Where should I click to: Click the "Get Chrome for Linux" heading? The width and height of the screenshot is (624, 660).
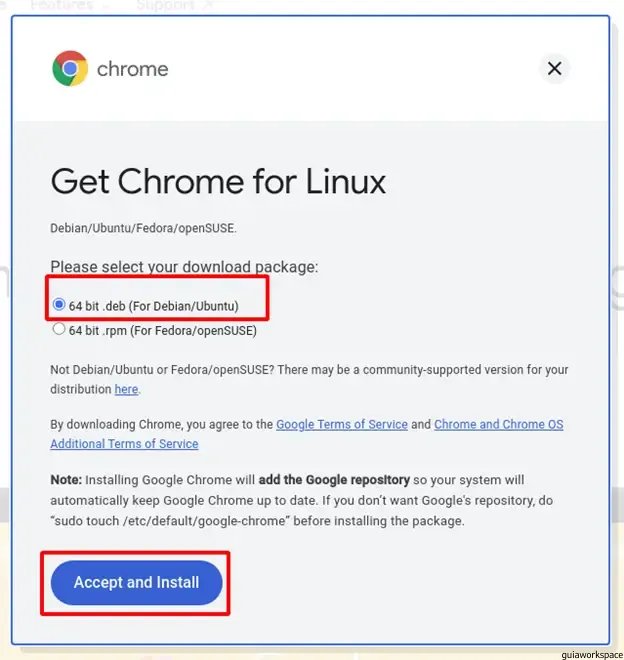218,181
